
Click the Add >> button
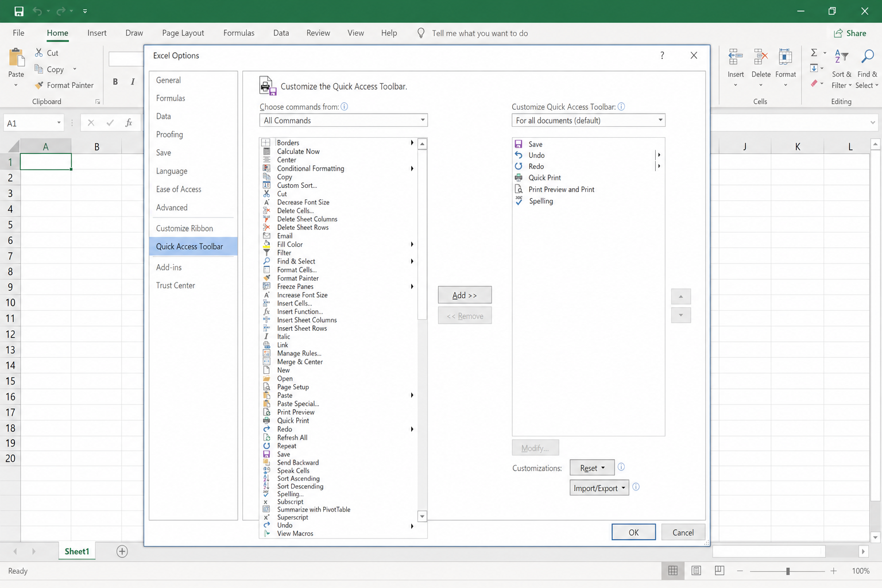tap(465, 295)
